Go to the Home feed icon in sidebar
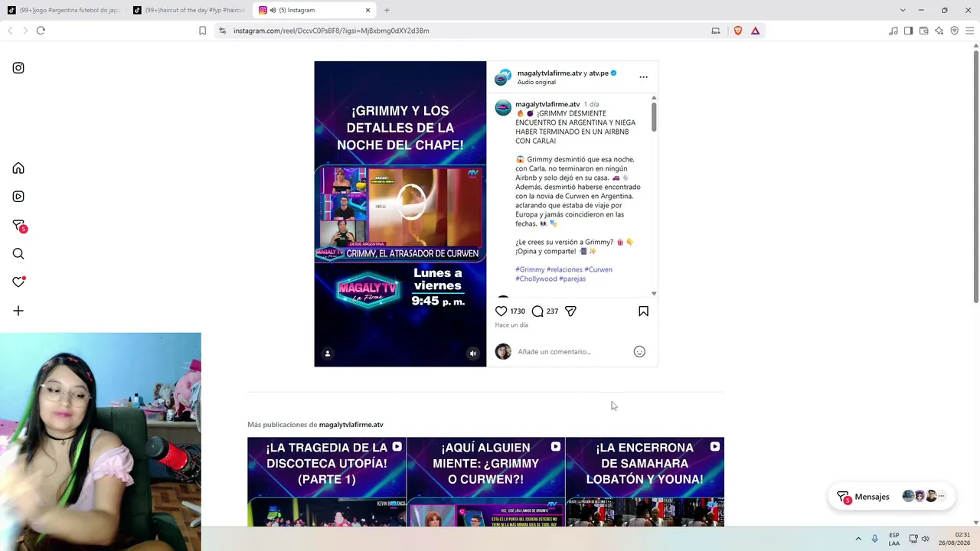The height and width of the screenshot is (551, 980). click(x=18, y=168)
